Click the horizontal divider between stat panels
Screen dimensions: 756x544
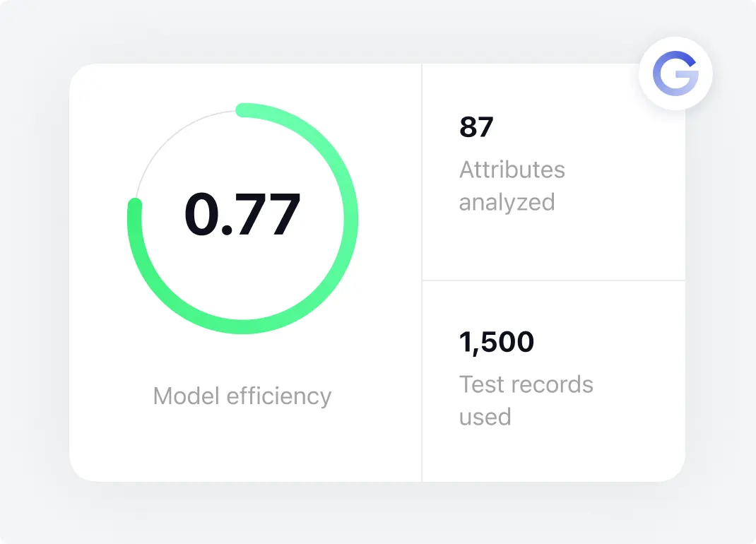coord(554,280)
